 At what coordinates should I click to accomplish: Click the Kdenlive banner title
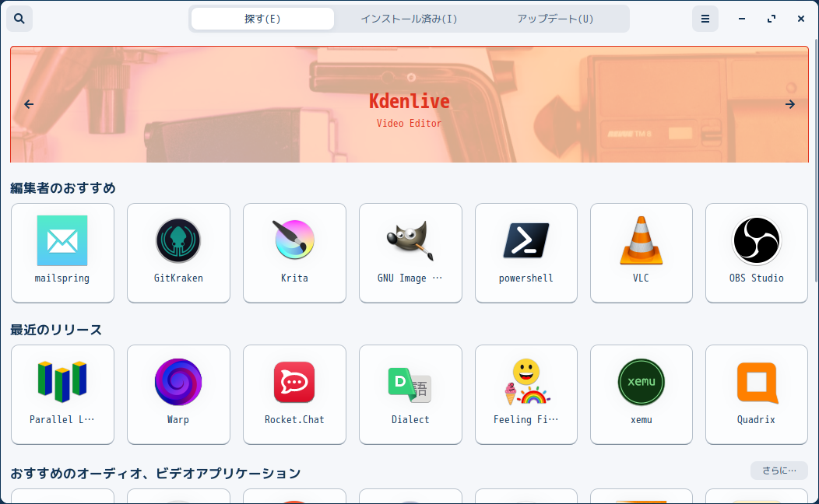409,101
